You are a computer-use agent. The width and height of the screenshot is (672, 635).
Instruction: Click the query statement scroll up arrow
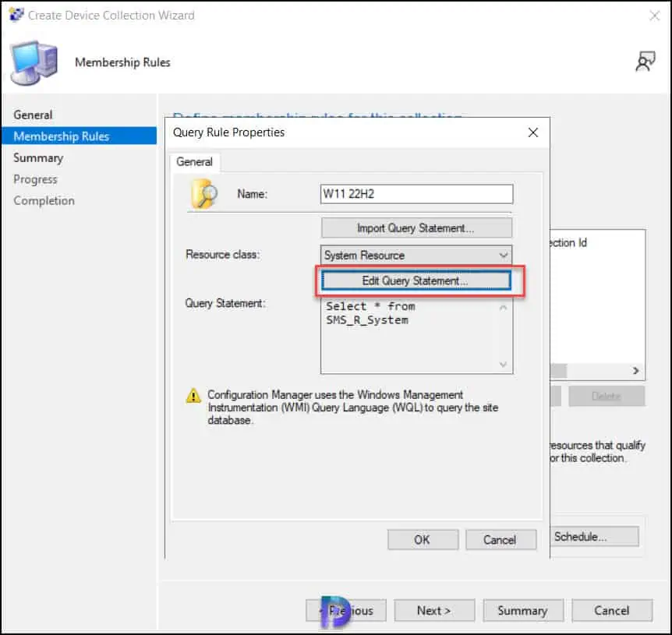coord(503,308)
